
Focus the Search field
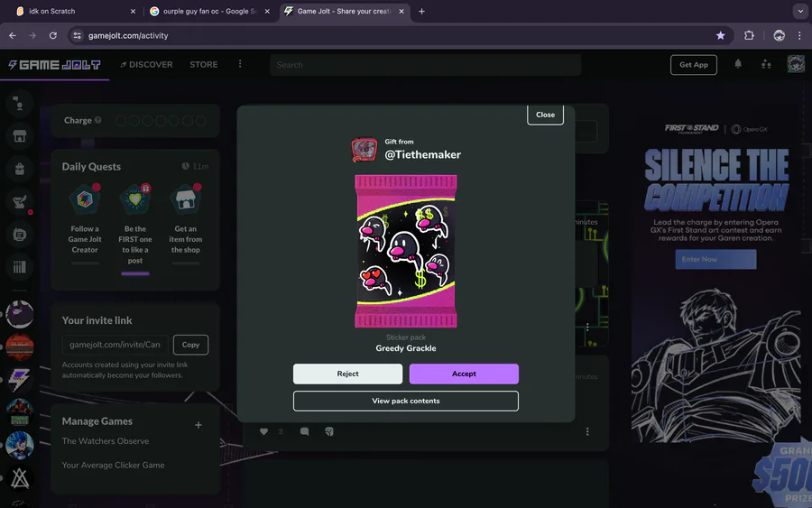(x=425, y=65)
